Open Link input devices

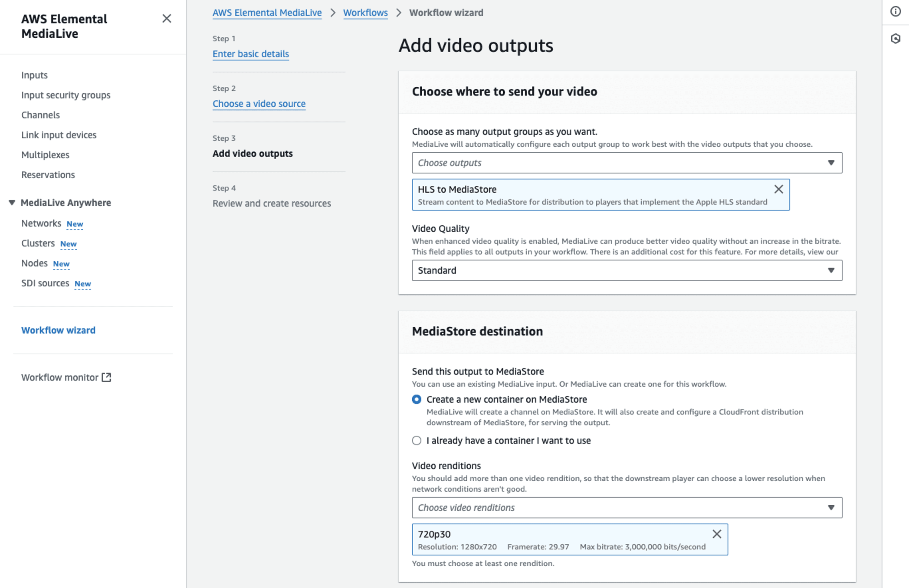point(59,135)
